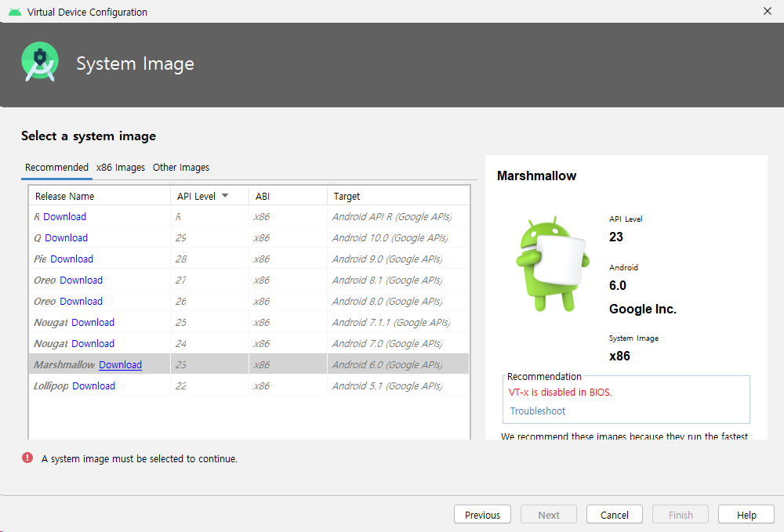The height and width of the screenshot is (532, 784).
Task: Open the Other Images tab
Action: coord(181,168)
